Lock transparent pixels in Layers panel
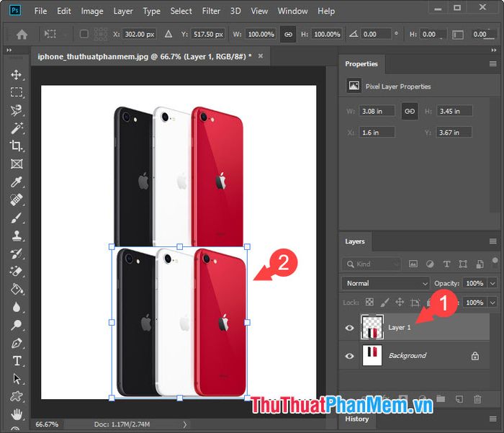 tap(369, 302)
